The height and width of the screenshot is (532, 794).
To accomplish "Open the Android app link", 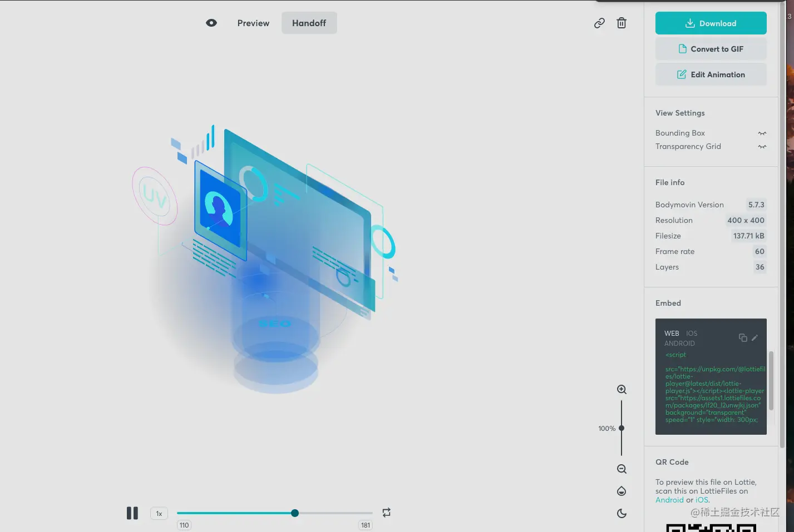I will (x=669, y=500).
